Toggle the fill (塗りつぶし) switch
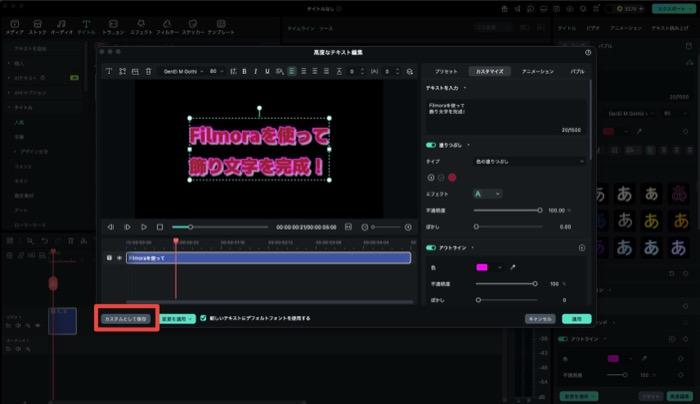The image size is (700, 404). (x=431, y=145)
